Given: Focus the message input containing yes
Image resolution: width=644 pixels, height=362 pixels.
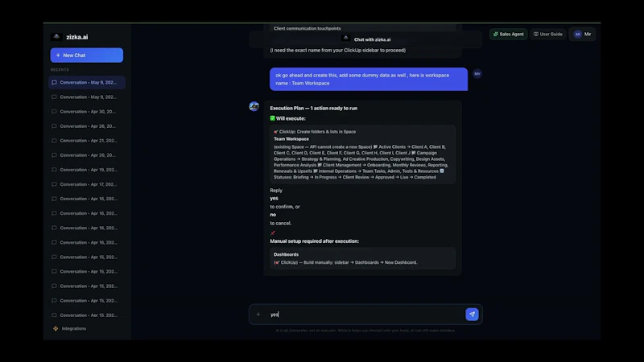Looking at the screenshot, I should 365,315.
